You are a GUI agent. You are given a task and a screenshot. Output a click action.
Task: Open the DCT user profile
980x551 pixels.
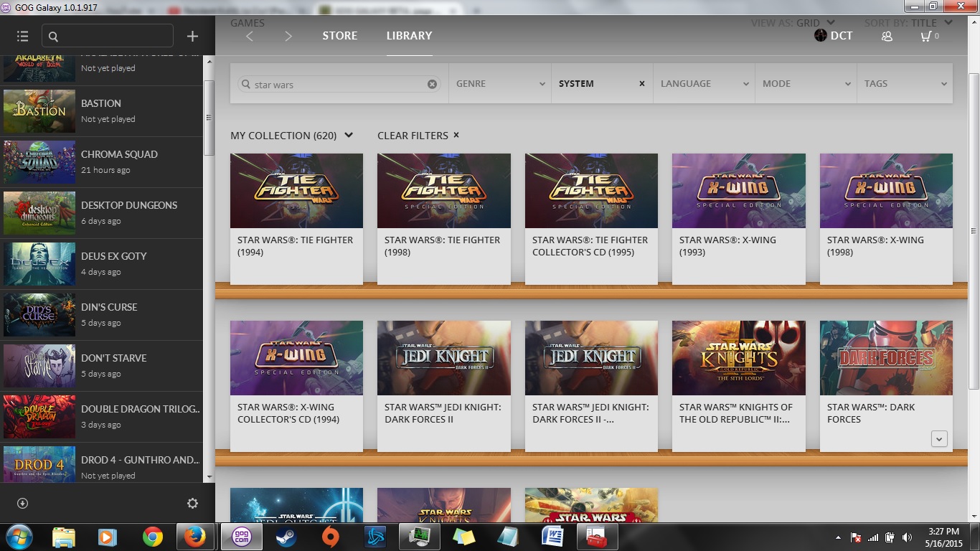834,35
